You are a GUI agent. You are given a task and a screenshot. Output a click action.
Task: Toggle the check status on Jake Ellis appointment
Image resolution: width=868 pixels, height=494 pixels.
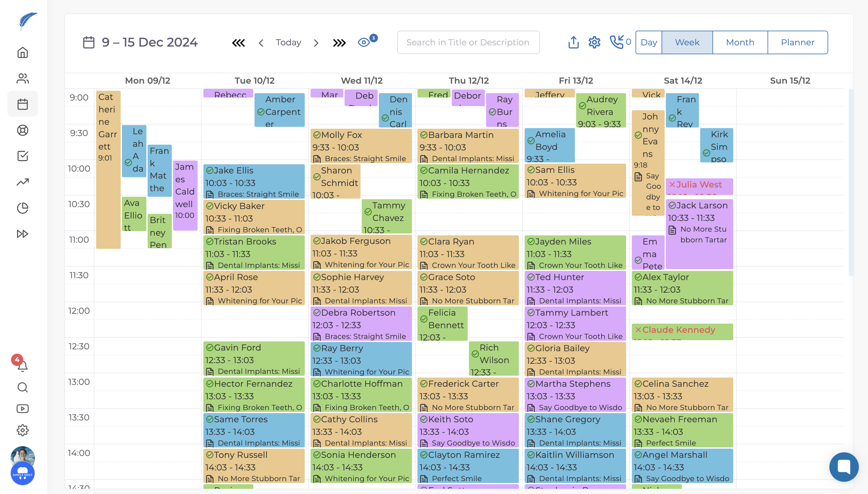click(x=209, y=170)
